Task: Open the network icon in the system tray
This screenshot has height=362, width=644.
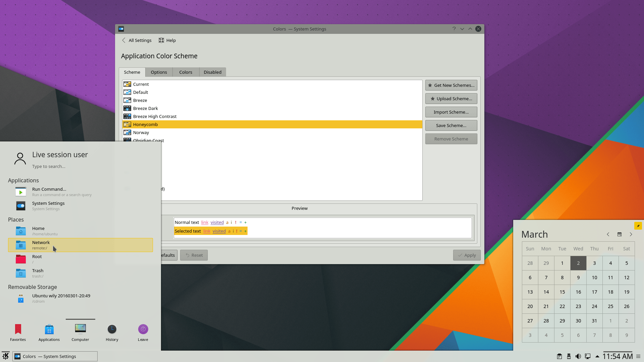Action: tap(588, 356)
